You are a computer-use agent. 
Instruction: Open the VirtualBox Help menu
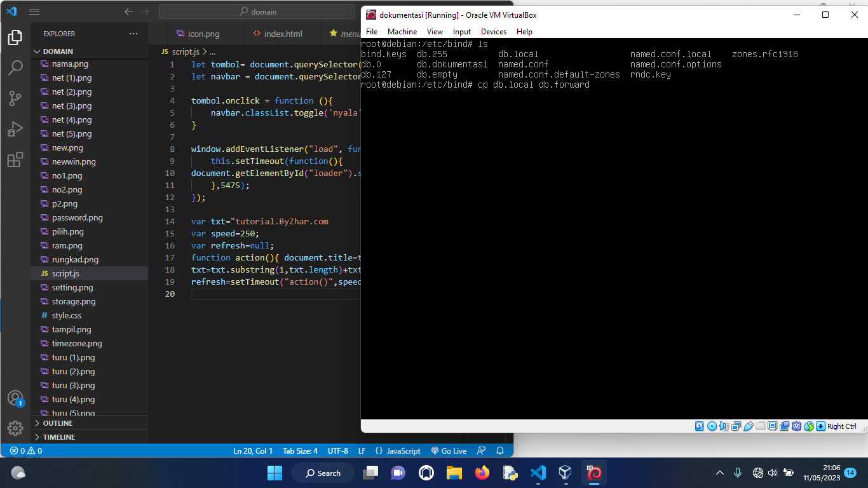click(x=524, y=31)
